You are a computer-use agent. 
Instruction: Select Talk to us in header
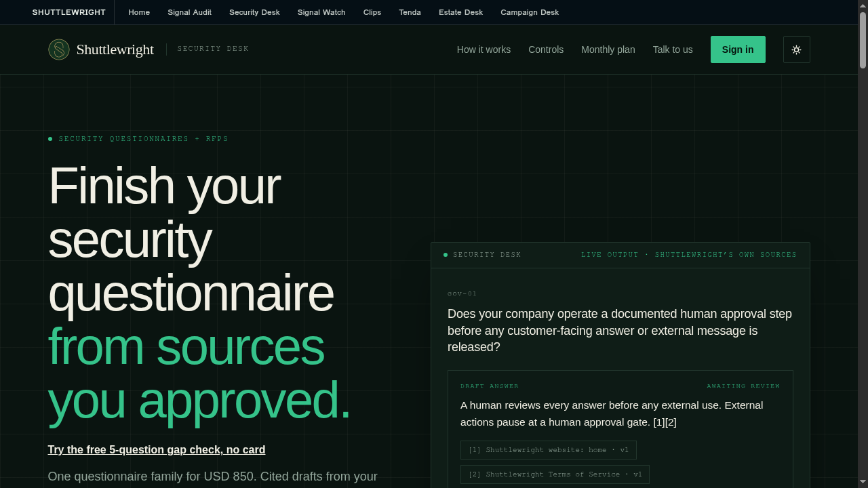[673, 49]
